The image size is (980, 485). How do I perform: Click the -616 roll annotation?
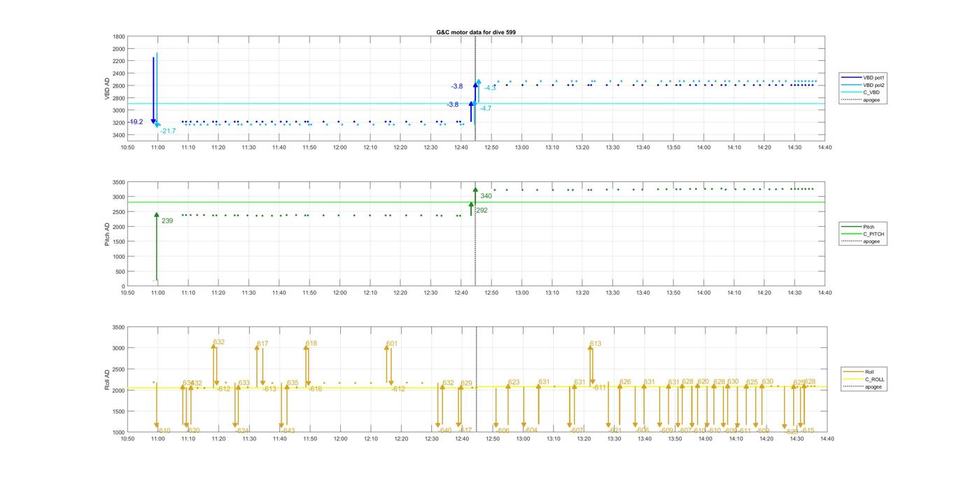click(314, 388)
